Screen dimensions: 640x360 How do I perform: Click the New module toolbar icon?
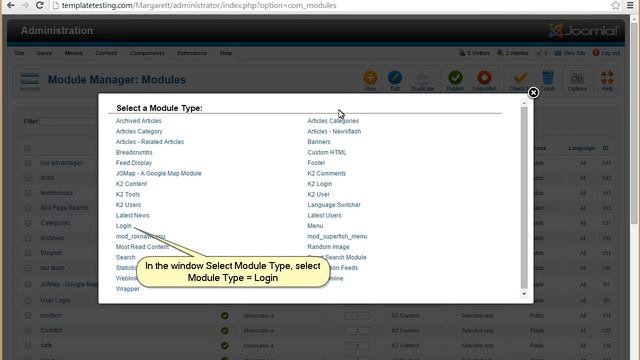370,80
